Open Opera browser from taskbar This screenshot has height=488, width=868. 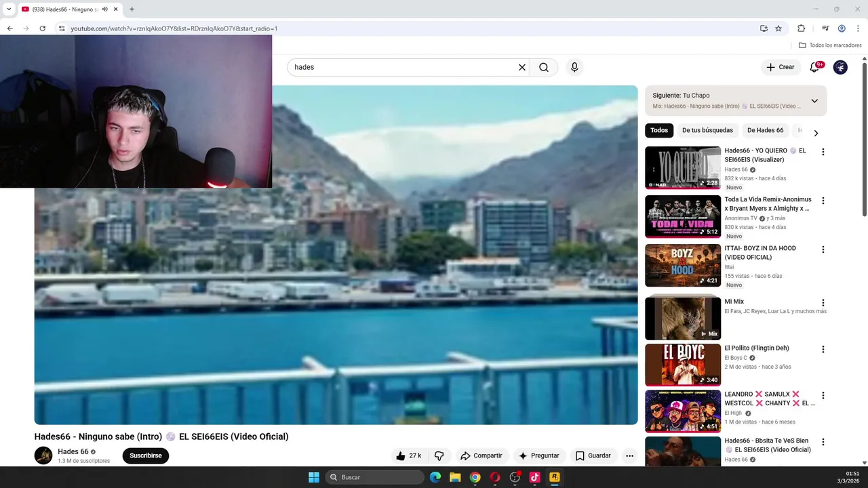tap(495, 477)
